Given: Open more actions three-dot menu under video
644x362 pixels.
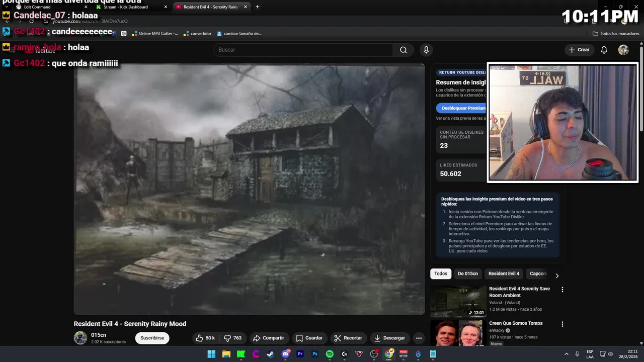Looking at the screenshot, I should tap(419, 338).
